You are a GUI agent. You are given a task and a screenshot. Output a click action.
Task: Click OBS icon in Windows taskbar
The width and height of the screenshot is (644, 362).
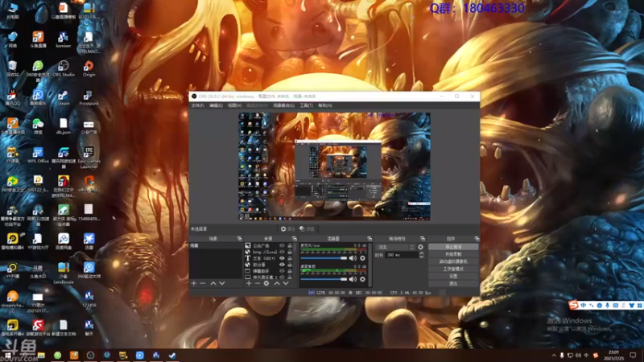pyautogui.click(x=90, y=355)
